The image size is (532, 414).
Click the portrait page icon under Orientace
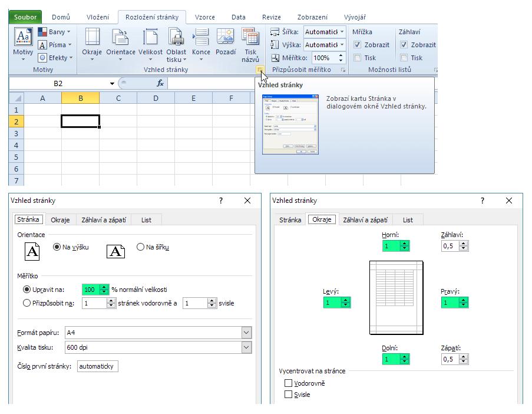coord(32,251)
